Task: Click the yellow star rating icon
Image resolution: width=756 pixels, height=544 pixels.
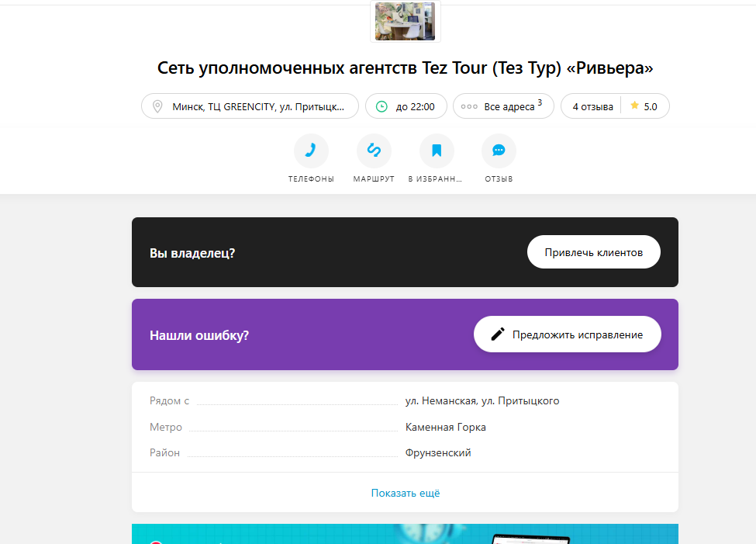Action: [634, 106]
